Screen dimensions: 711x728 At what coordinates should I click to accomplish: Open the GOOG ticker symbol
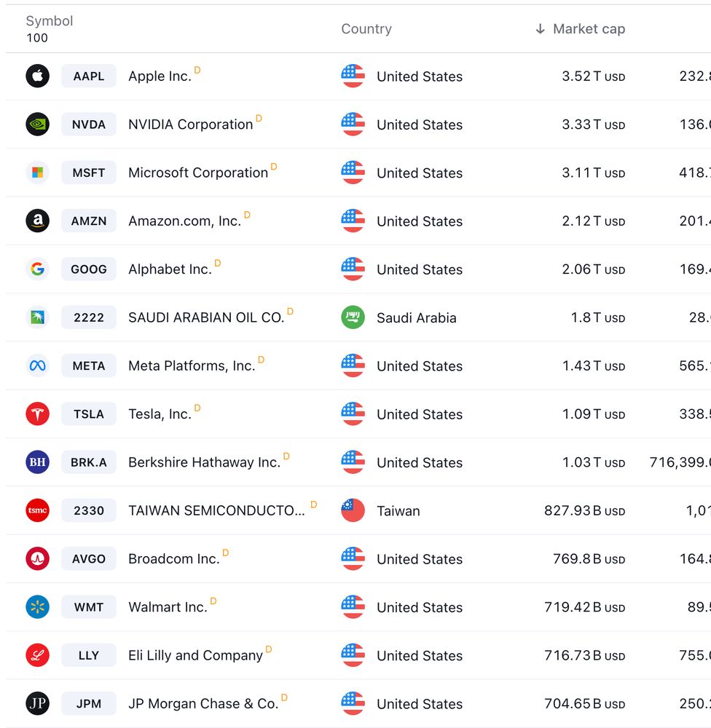[89, 269]
